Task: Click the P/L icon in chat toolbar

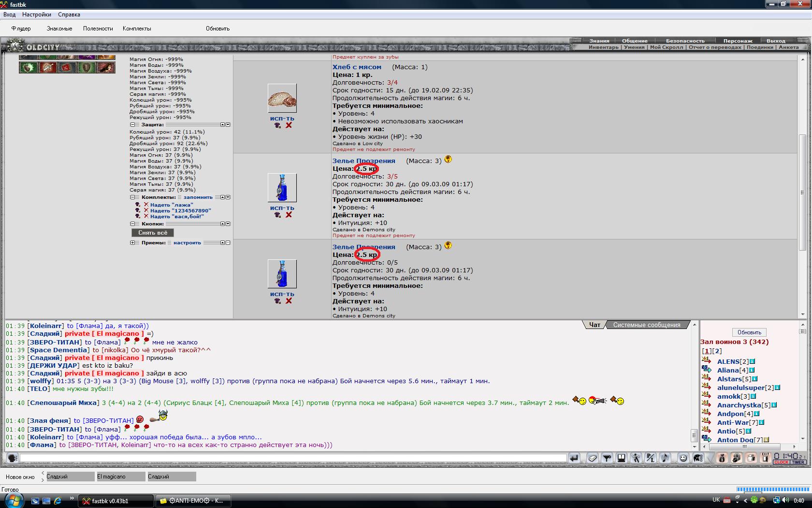Action: pos(651,458)
